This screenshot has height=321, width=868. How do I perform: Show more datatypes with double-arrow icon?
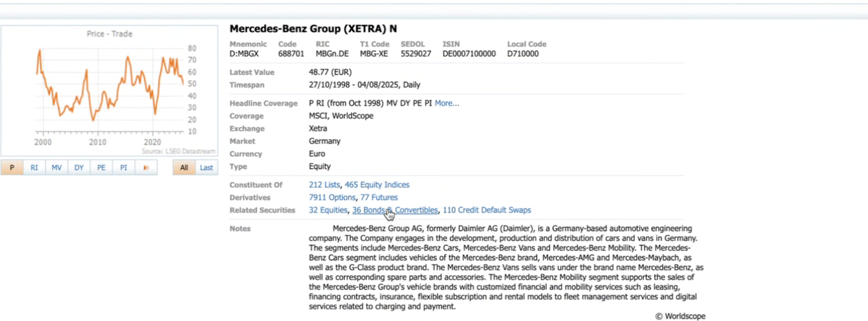146,168
